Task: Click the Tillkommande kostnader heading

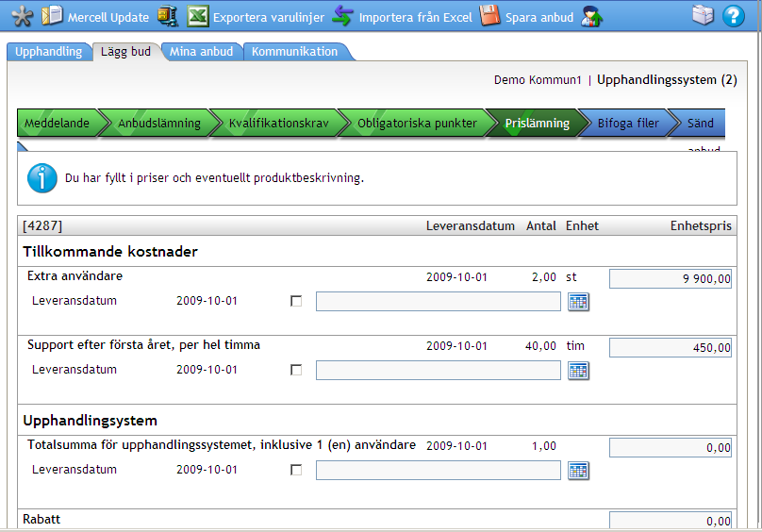Action: coord(110,252)
